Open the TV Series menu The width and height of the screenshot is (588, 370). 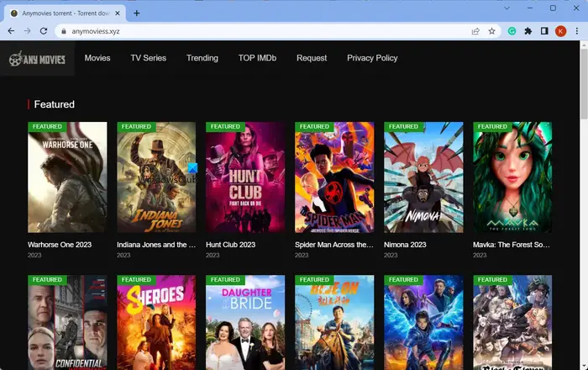pyautogui.click(x=149, y=58)
